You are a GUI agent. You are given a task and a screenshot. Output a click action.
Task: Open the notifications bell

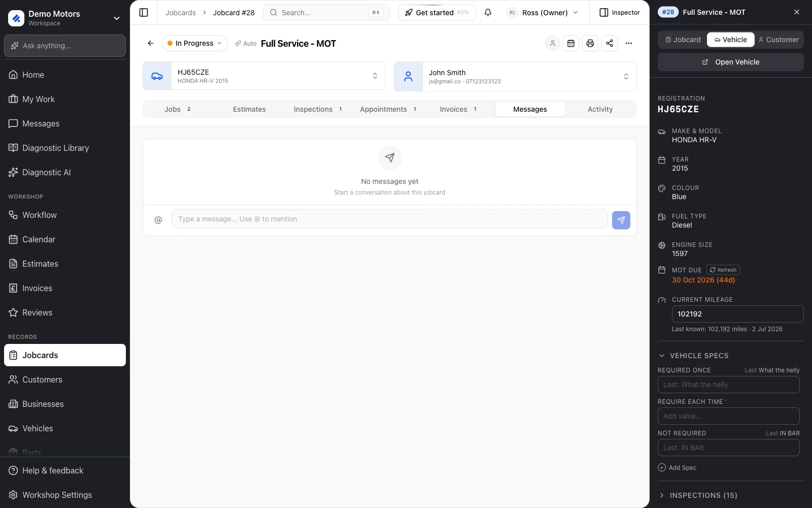(x=488, y=13)
